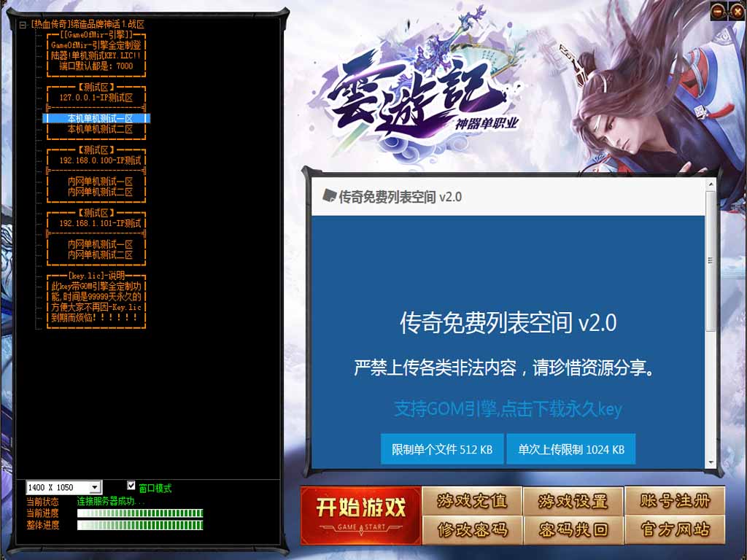
Task: Select 内网单机测试二区 under 192.168.1.101
Action: click(x=100, y=255)
